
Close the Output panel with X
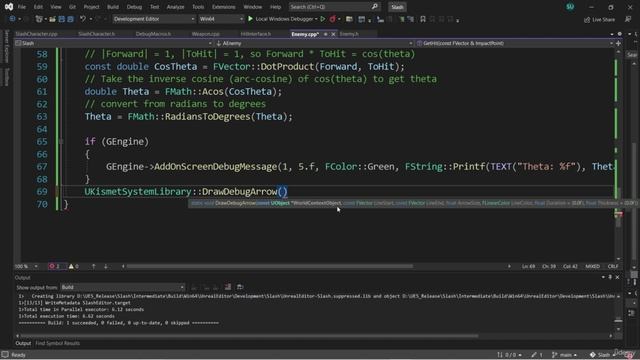(617, 277)
